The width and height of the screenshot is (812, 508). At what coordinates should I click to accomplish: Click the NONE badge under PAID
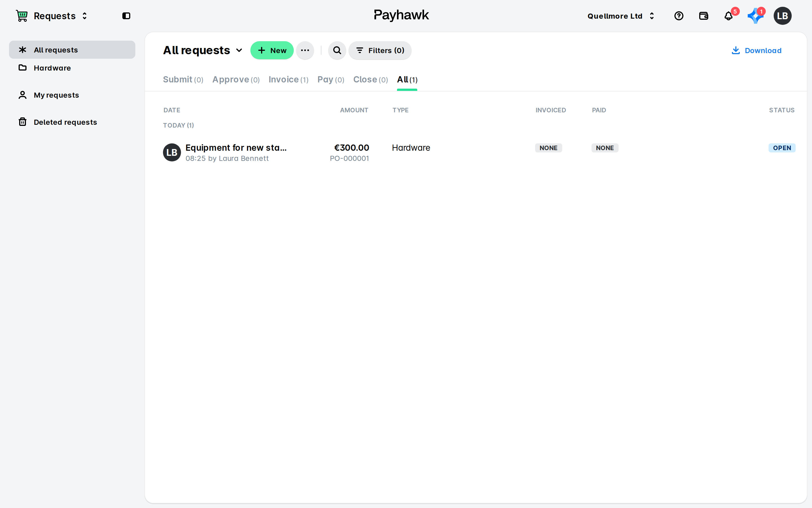[605, 148]
